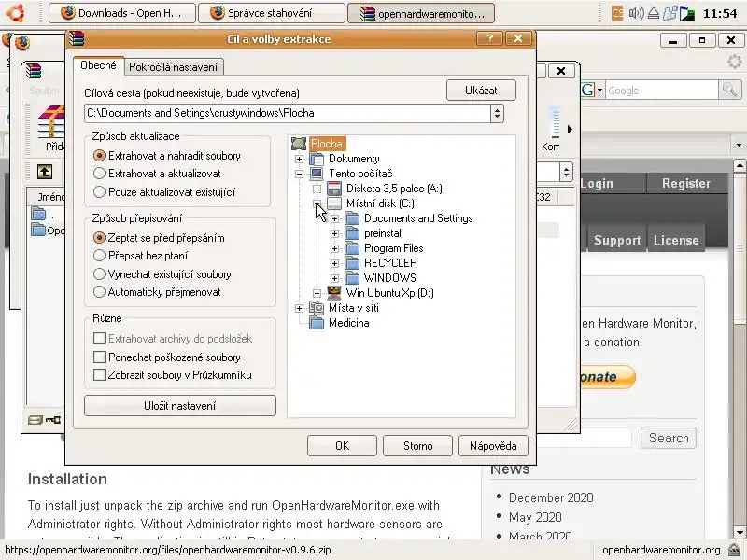
Task: Click the Ukázat button
Action: pyautogui.click(x=481, y=90)
